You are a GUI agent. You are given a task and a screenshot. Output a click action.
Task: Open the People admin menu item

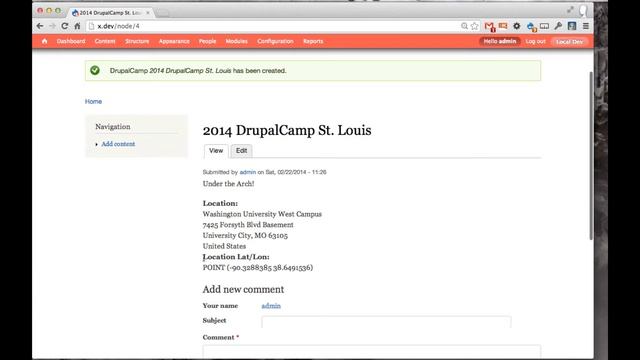pyautogui.click(x=207, y=41)
